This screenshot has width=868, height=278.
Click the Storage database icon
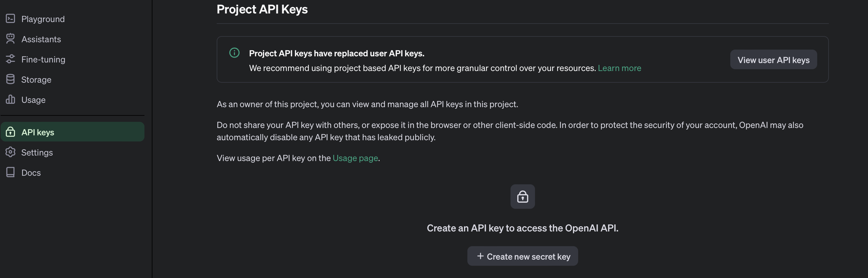point(10,79)
